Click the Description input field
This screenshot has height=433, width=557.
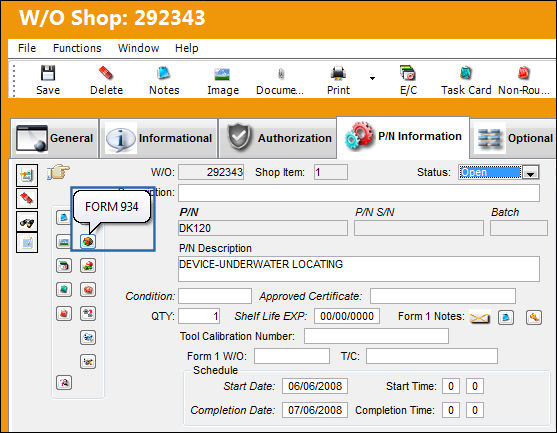359,193
